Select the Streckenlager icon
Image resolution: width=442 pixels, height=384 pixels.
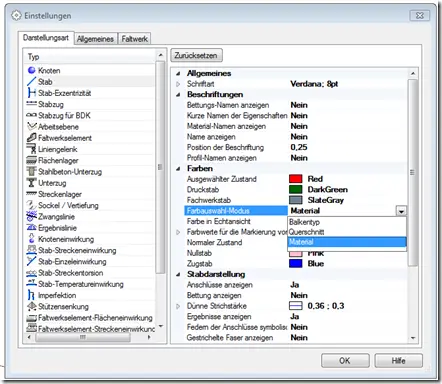click(31, 194)
